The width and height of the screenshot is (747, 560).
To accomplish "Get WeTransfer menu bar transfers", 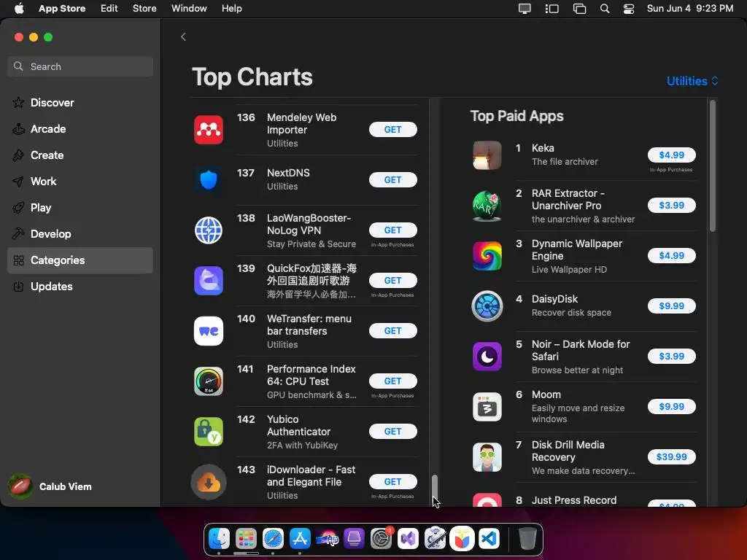I will click(x=392, y=330).
